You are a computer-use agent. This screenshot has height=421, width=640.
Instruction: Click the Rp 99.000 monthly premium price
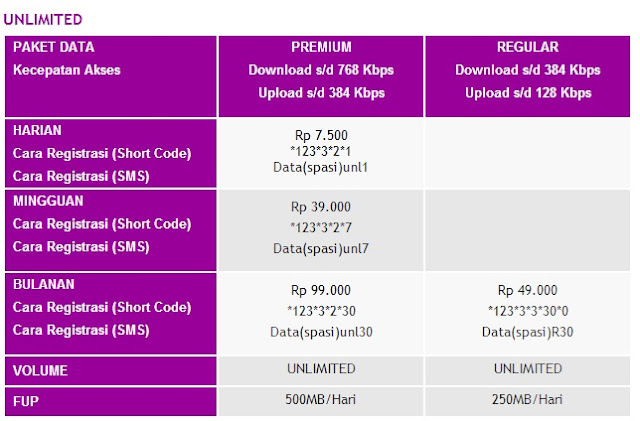pos(320,290)
